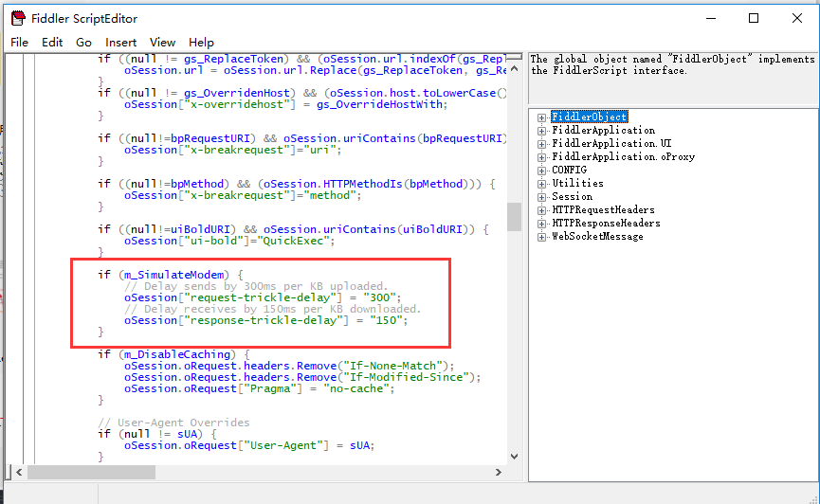Click the "If-Modified-Since" string in code
820x504 pixels.
[x=408, y=377]
